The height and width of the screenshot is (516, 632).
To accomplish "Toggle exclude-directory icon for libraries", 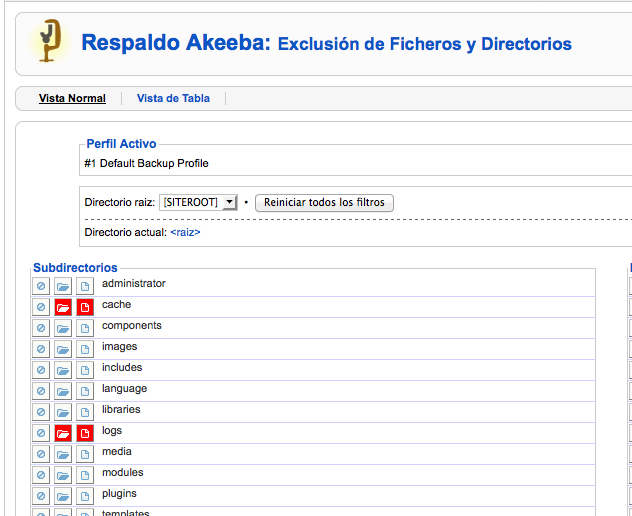I will [41, 412].
